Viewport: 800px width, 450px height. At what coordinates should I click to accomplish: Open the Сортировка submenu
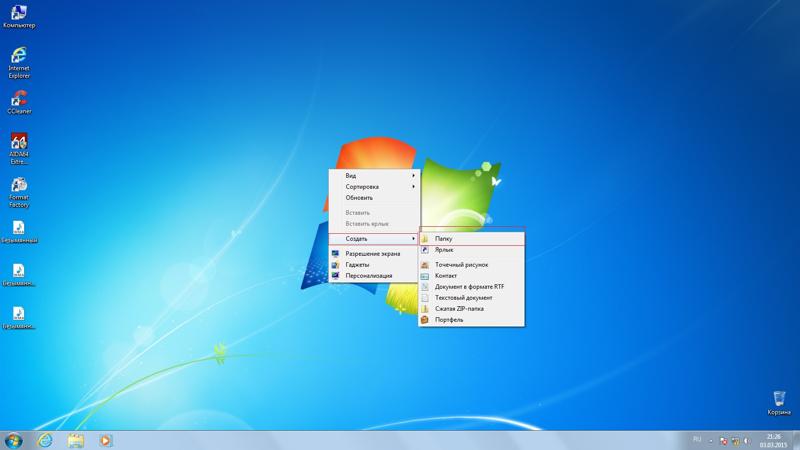pos(374,187)
